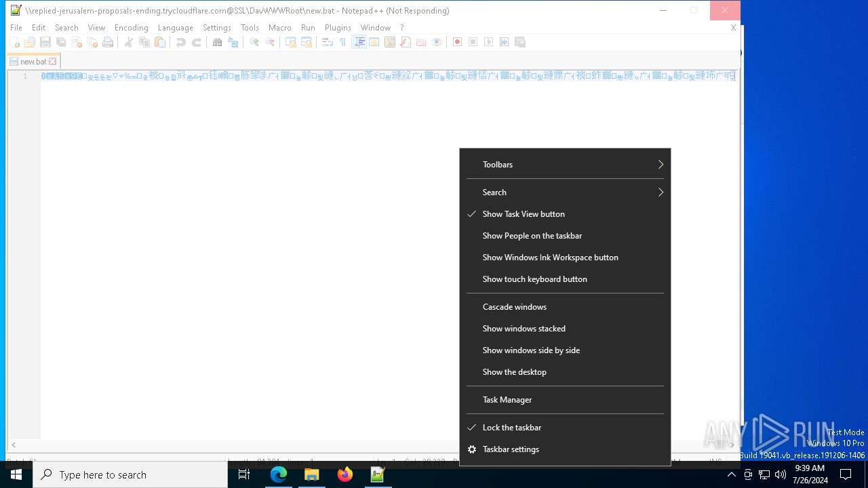Choose Cascade windows from context menu
868x488 pixels.
point(565,307)
